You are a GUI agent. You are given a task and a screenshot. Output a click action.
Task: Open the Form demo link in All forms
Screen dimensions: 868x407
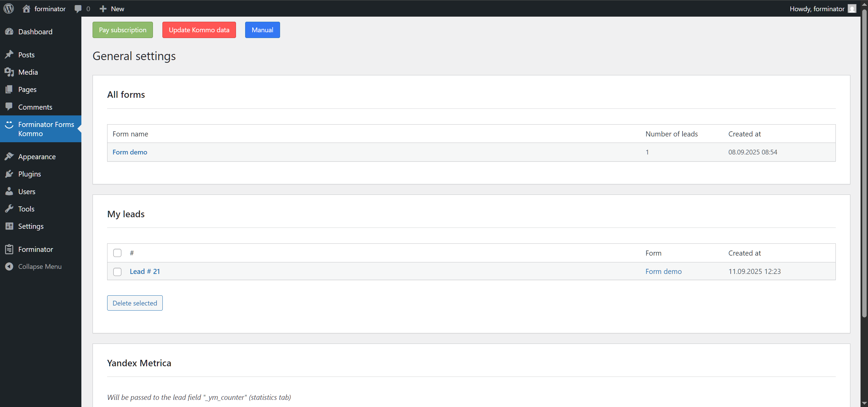click(x=130, y=152)
